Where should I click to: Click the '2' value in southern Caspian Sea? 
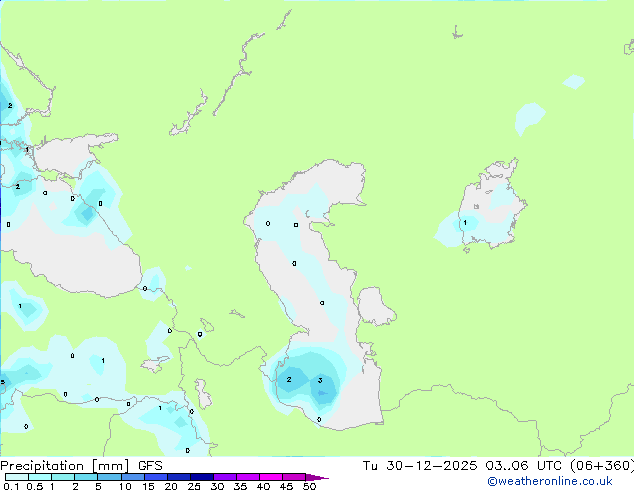(289, 379)
